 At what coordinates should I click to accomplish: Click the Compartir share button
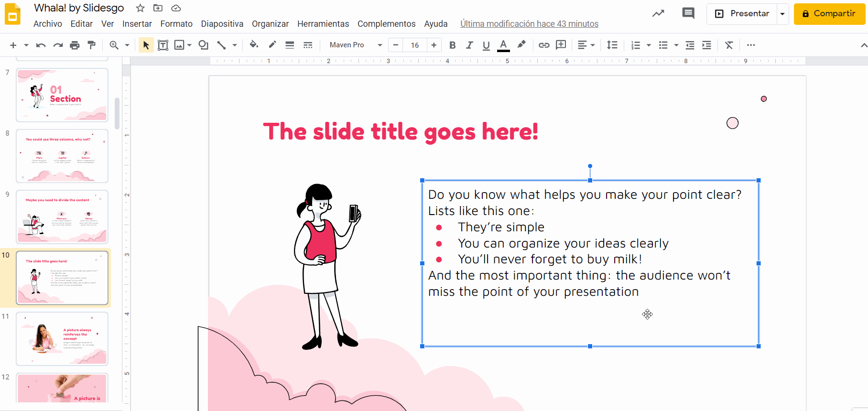point(829,14)
